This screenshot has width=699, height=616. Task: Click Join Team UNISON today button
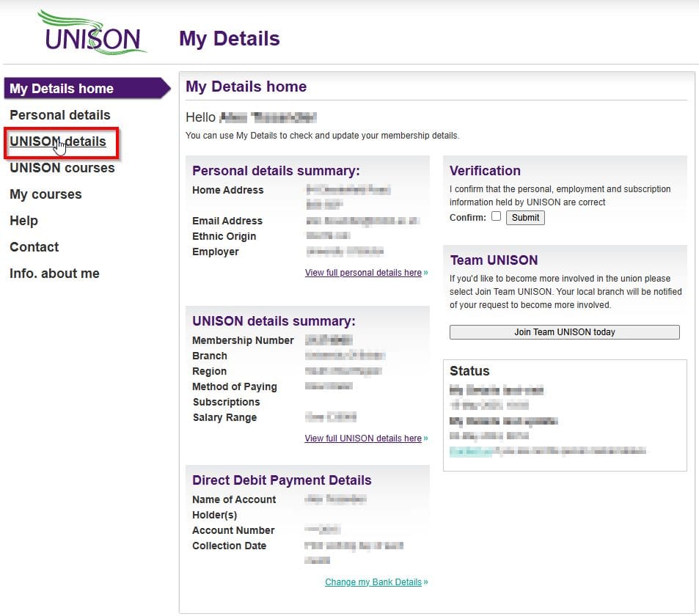click(564, 332)
